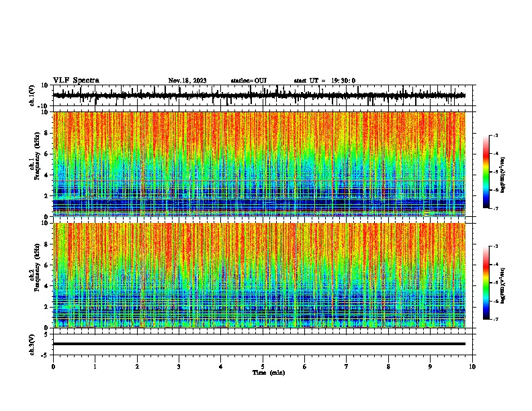Image resolution: width=532 pixels, height=411 pixels.
Task: Click the 'start UT = 19:30:0' label
Action: pyautogui.click(x=324, y=81)
